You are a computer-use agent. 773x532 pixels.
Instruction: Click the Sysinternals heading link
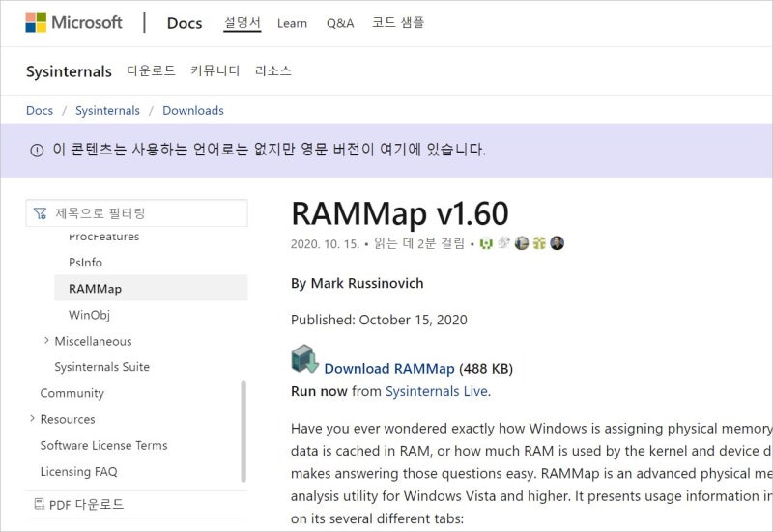(x=69, y=71)
